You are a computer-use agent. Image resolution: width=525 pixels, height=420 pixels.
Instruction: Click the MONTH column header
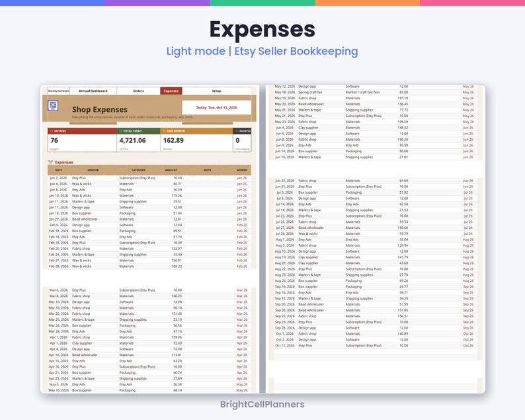[242, 170]
